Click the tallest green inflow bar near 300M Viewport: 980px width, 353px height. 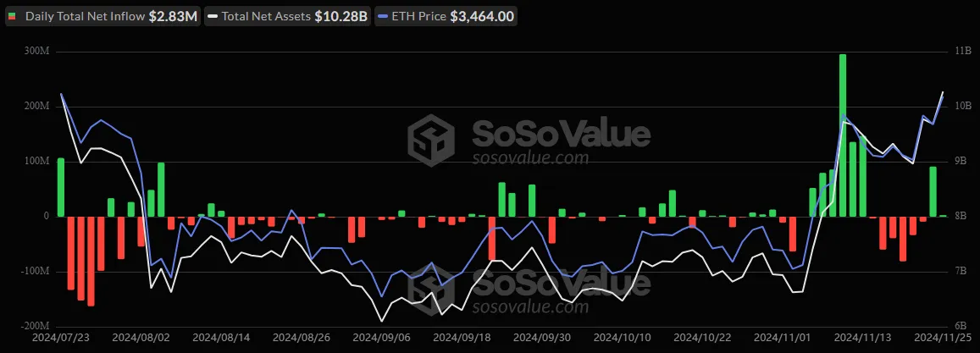(x=843, y=135)
